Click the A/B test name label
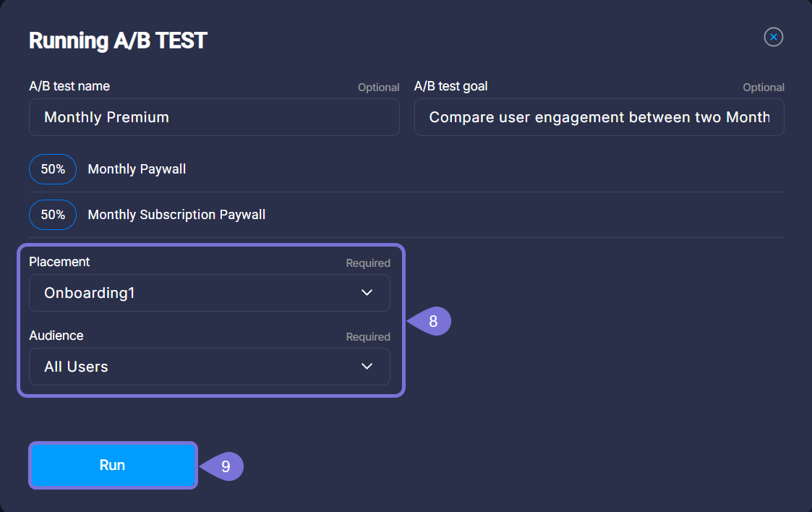This screenshot has height=512, width=812. coord(69,86)
